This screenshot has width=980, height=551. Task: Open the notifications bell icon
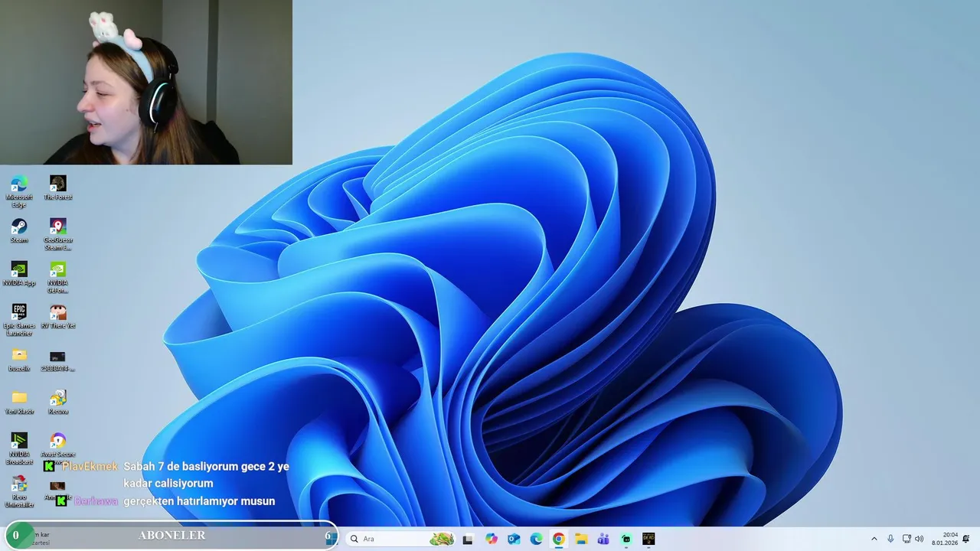(x=966, y=539)
